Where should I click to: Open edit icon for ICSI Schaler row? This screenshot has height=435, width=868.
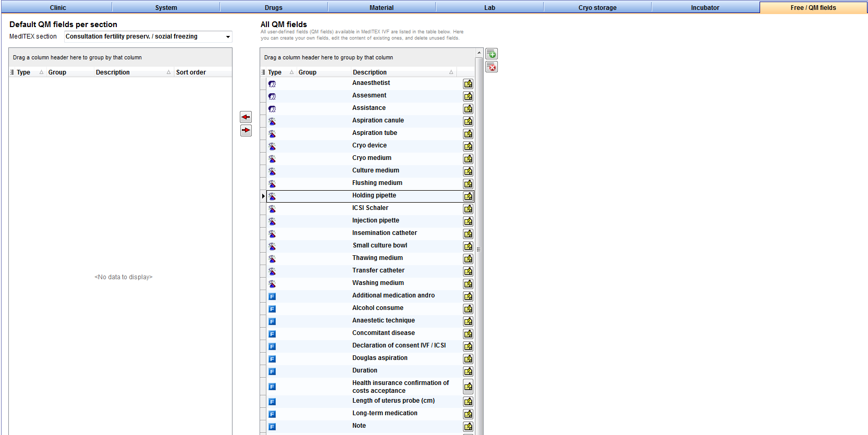tap(468, 209)
